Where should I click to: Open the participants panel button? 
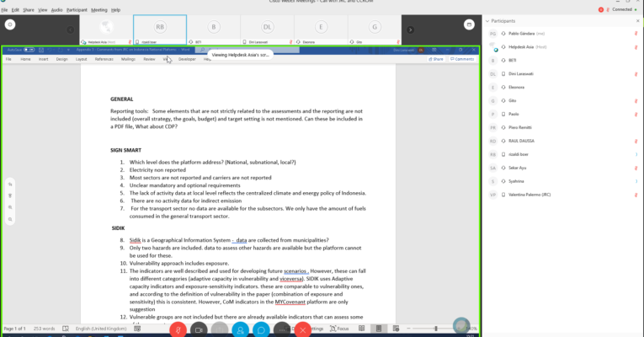[x=241, y=329]
